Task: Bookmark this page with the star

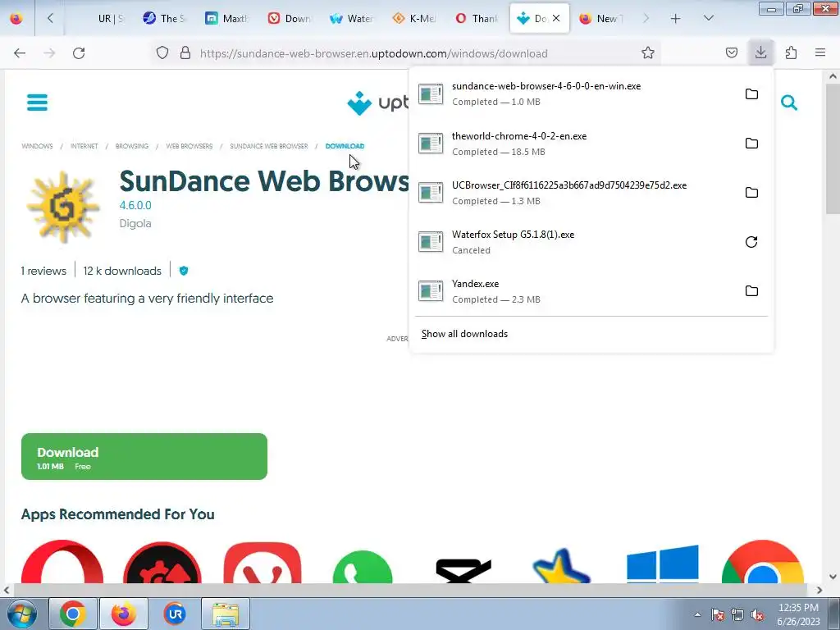Action: (x=648, y=53)
